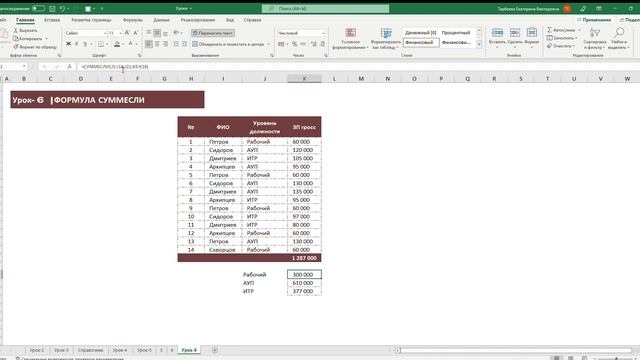Click the Percent Style icon
The image size is (640, 360).
tap(295, 44)
